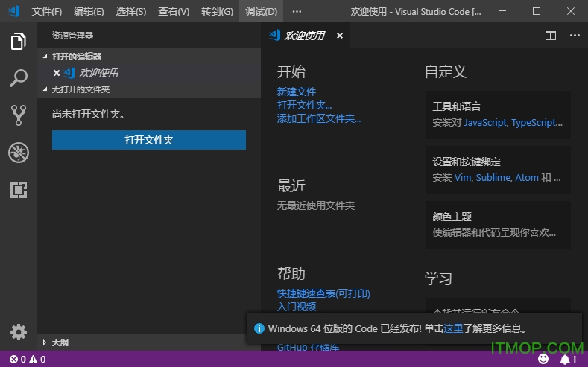Image resolution: width=588 pixels, height=367 pixels.
Task: Click the 帮助 heading
Action: click(x=291, y=274)
